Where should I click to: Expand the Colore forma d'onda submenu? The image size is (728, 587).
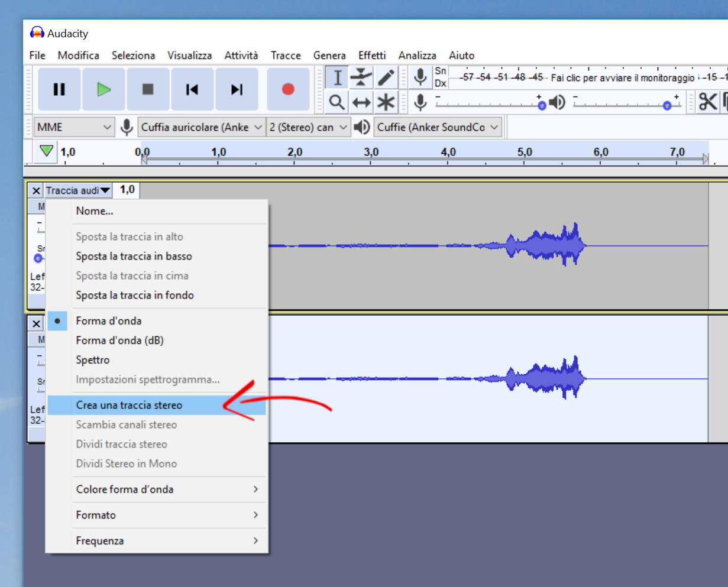pos(157,489)
